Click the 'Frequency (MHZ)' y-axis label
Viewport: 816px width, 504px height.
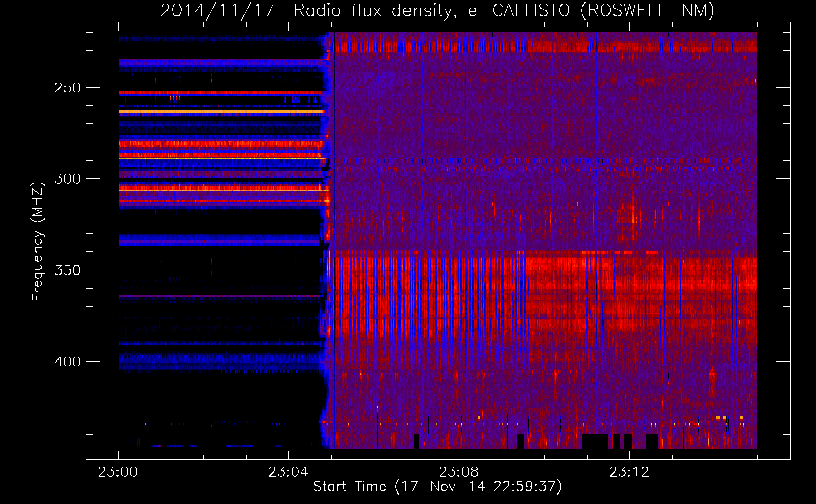[x=38, y=242]
